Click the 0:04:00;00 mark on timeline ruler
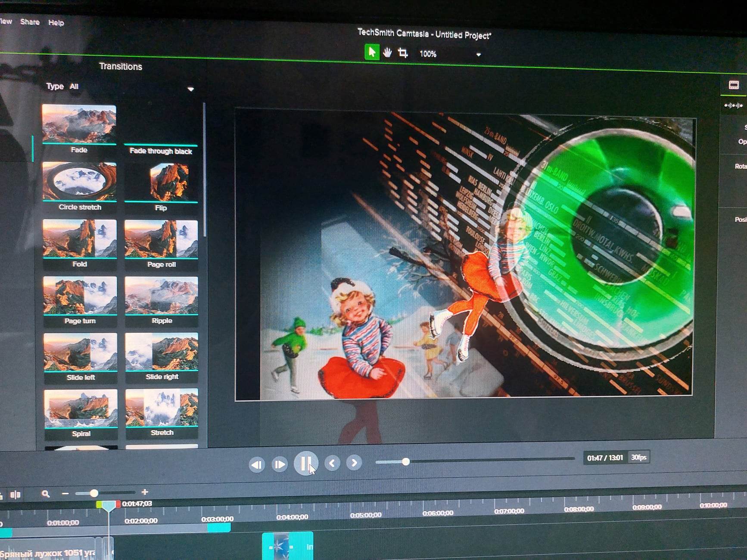Viewport: 747px width, 560px height. coord(292,517)
